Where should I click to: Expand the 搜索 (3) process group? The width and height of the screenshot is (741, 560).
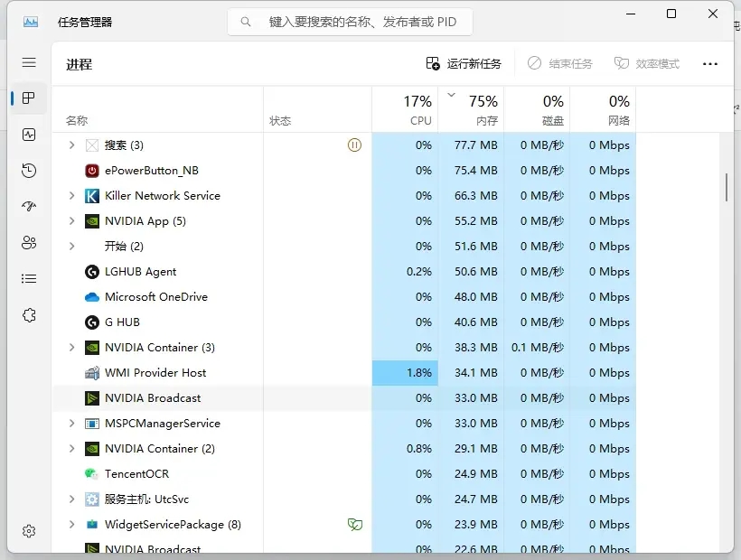(x=71, y=145)
